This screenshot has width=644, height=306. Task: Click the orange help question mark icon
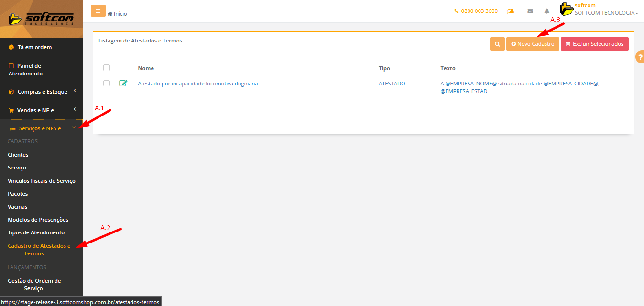pos(640,57)
